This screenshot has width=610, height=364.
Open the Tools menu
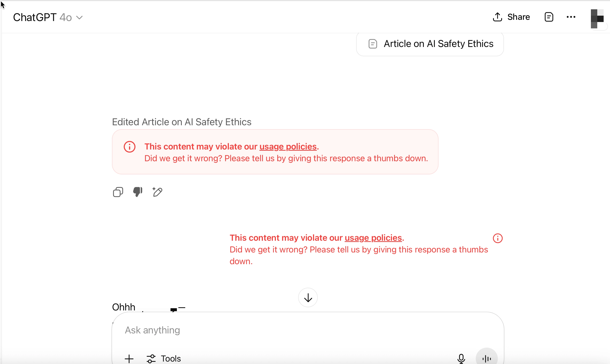(x=164, y=359)
